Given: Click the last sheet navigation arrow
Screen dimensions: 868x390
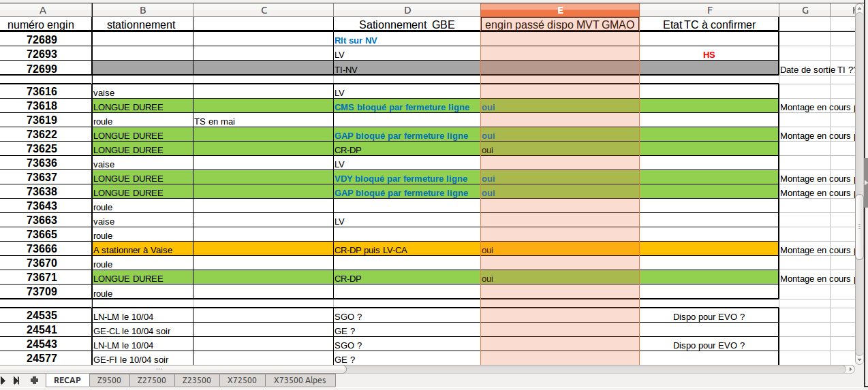Looking at the screenshot, I should pos(16,380).
